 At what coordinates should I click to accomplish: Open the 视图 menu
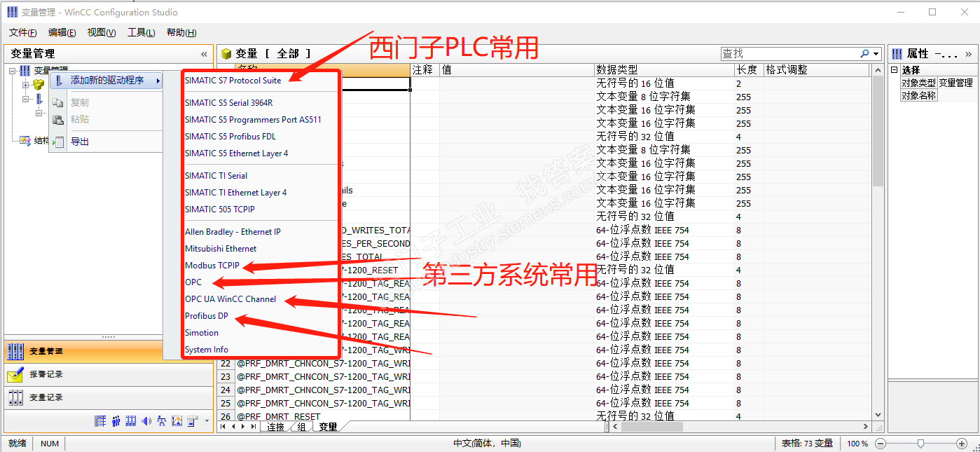[102, 32]
